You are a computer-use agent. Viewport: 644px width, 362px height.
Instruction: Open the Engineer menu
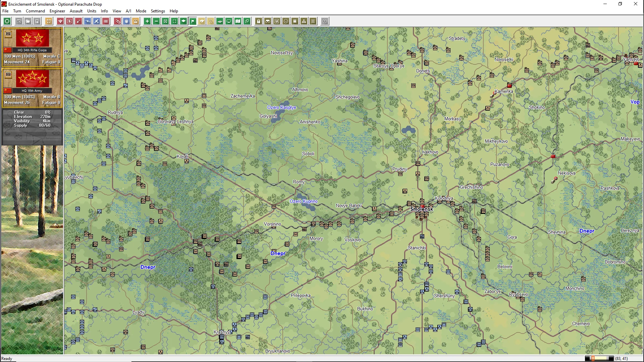coord(57,11)
